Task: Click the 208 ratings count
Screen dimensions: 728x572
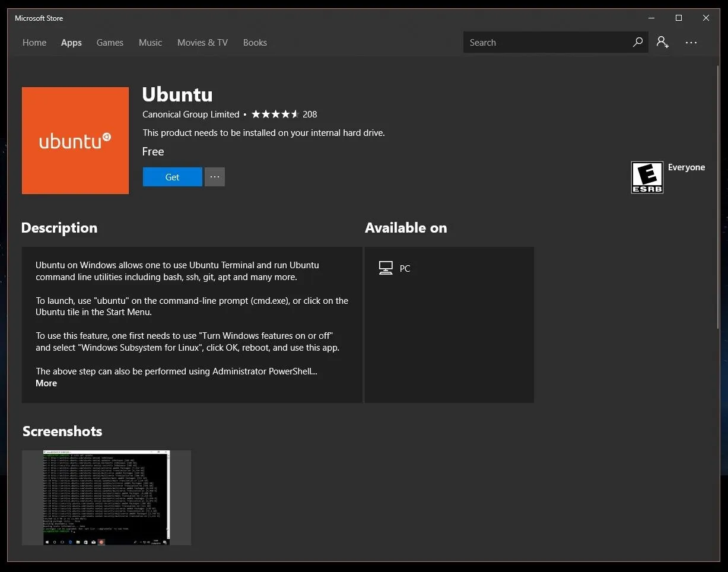Action: coord(310,115)
